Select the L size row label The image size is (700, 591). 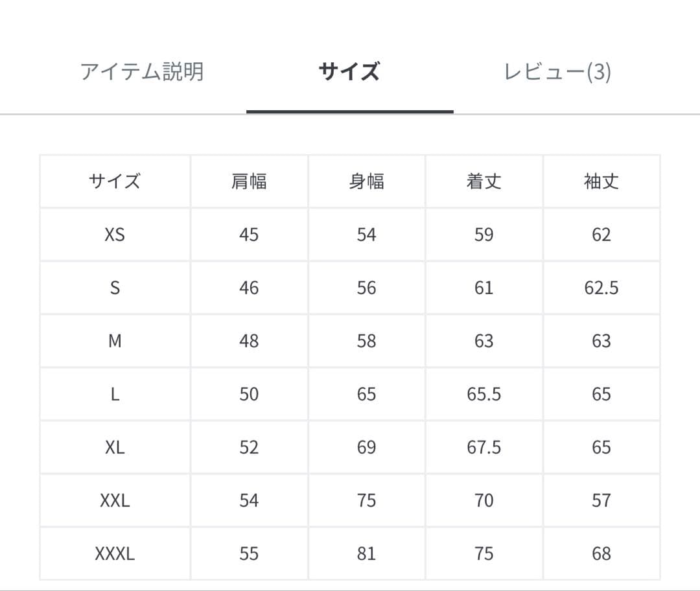tap(114, 394)
